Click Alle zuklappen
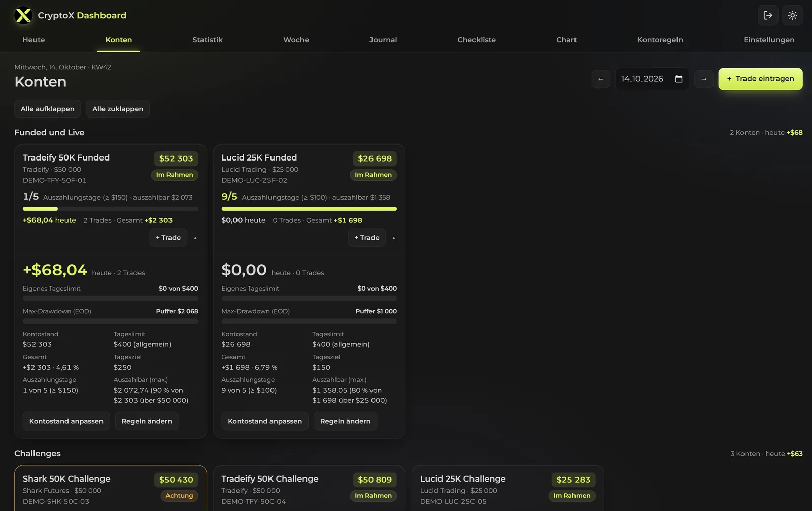 118,109
